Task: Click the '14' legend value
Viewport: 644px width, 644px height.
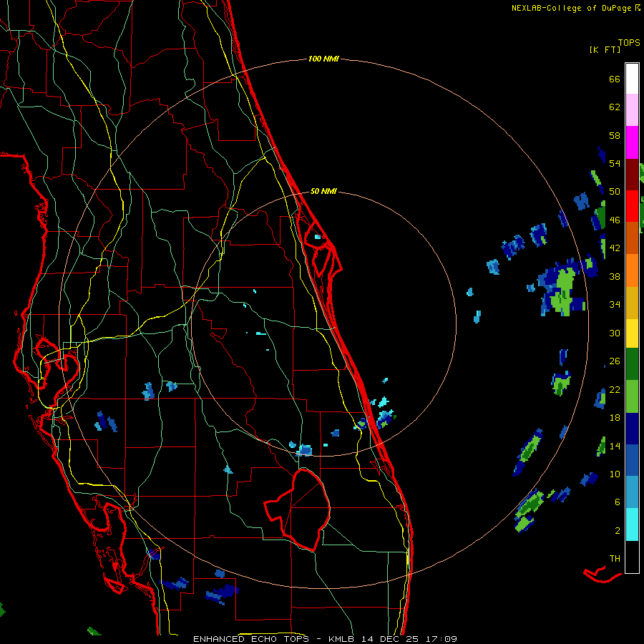Action: [615, 446]
